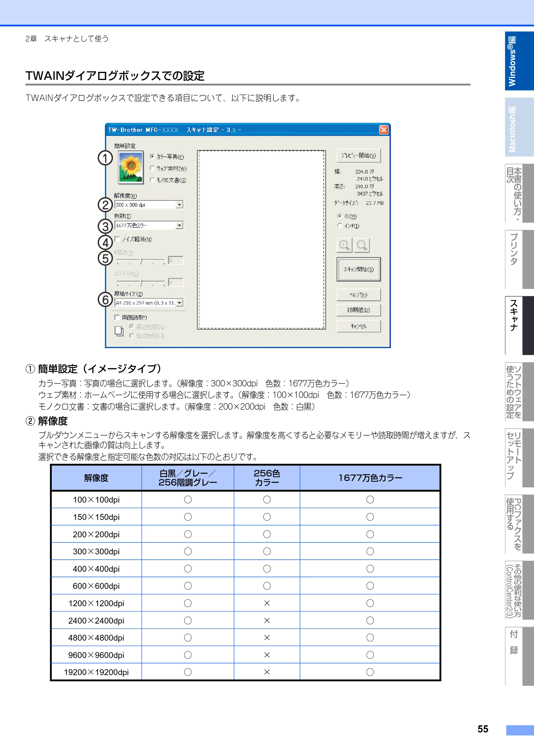Click the 1677万色カラー column header
This screenshot has height=756, width=534.
tap(370, 478)
